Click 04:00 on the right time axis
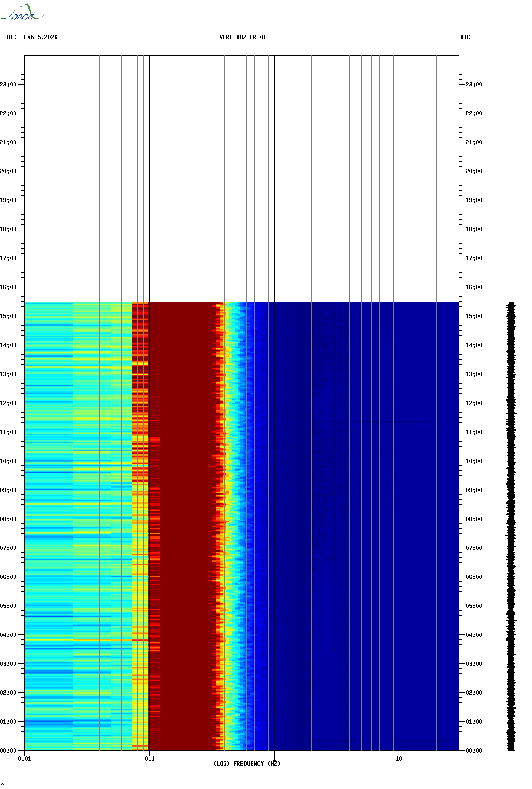This screenshot has width=532, height=789. (x=474, y=635)
